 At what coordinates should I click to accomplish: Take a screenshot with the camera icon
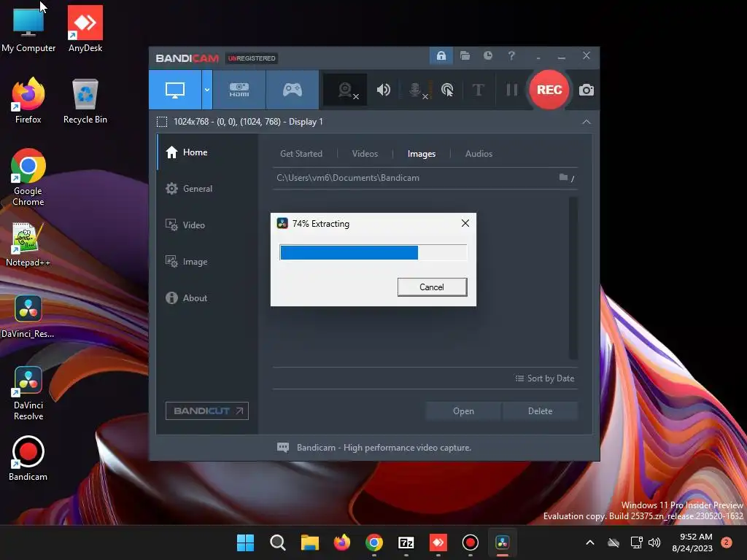pyautogui.click(x=586, y=90)
